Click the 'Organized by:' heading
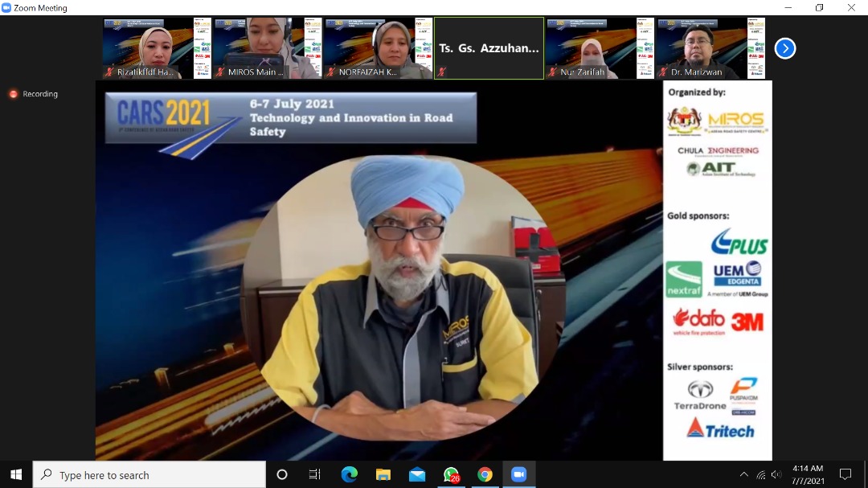Image resolution: width=868 pixels, height=488 pixels. [696, 92]
